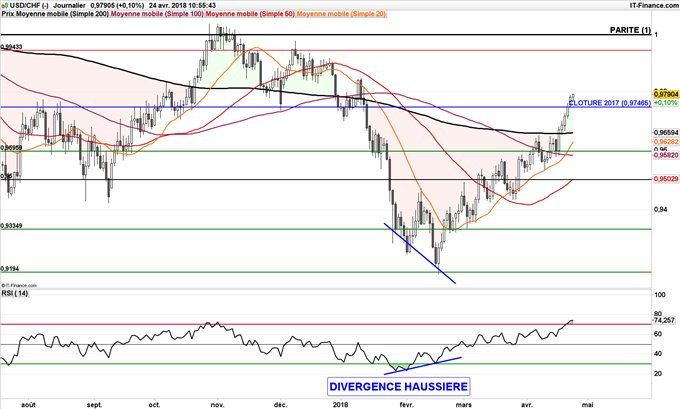Click the 0,96959 support level label

[x=12, y=148]
